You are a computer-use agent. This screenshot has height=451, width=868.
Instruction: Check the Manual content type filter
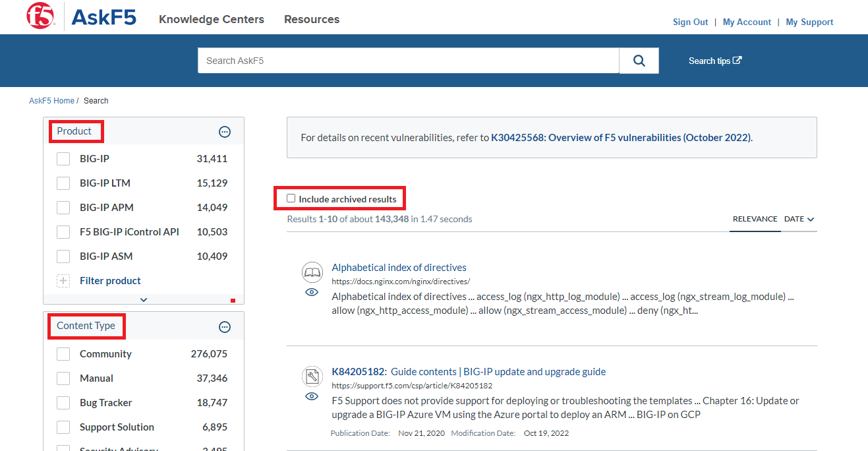[63, 378]
